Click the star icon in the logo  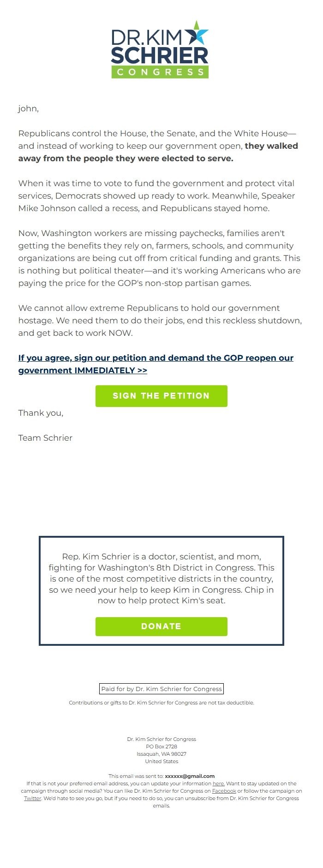197,33
